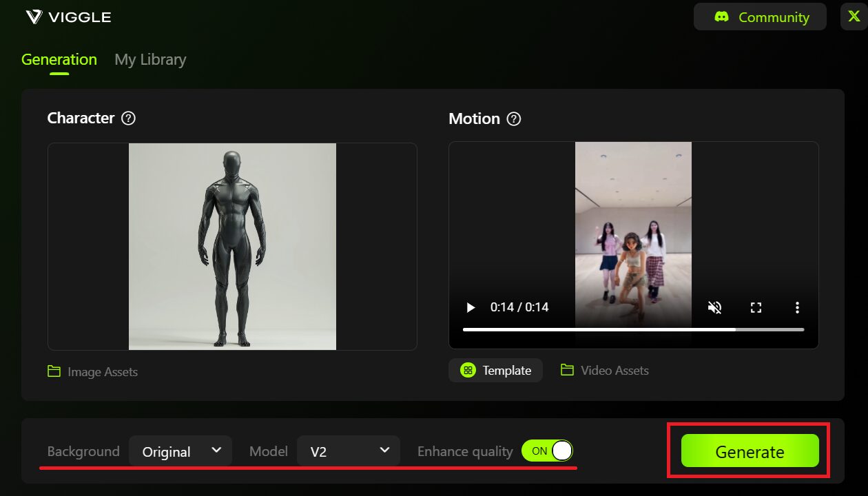This screenshot has width=868, height=496.
Task: Open the X social link icon
Action: [x=854, y=17]
